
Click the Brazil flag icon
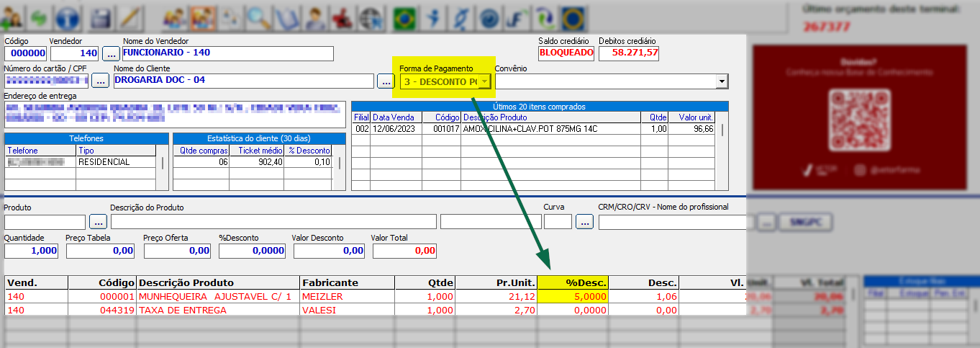[405, 16]
